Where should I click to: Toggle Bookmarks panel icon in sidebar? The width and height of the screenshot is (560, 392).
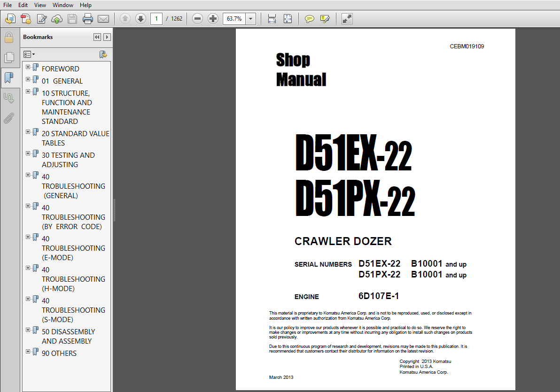[9, 77]
